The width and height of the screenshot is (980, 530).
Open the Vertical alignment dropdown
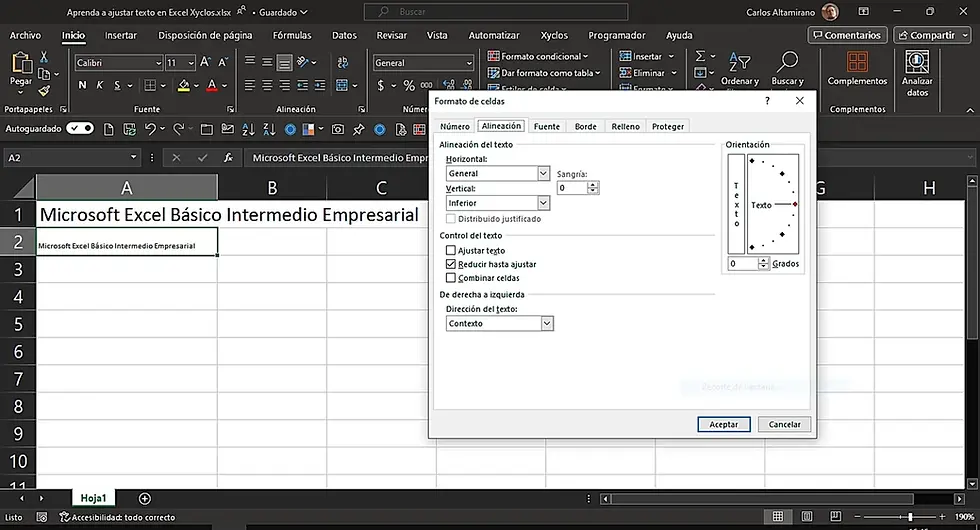543,202
